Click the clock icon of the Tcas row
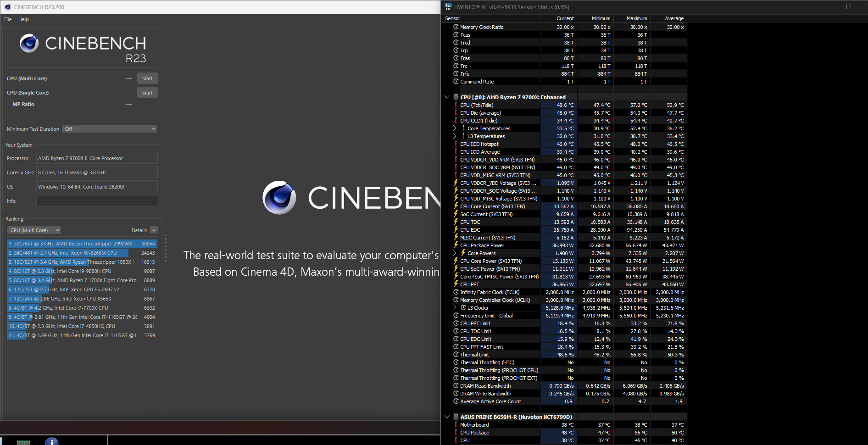The height and width of the screenshot is (445, 868). coord(456,34)
